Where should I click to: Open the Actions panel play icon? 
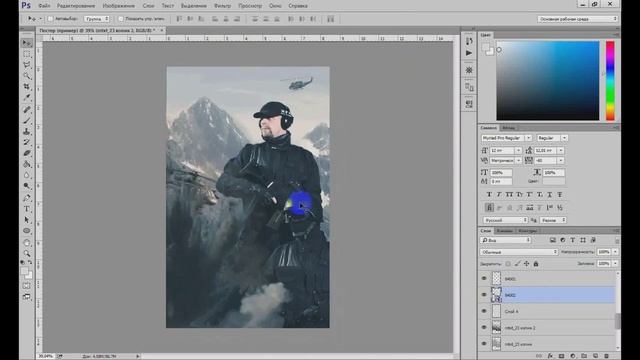[469, 53]
